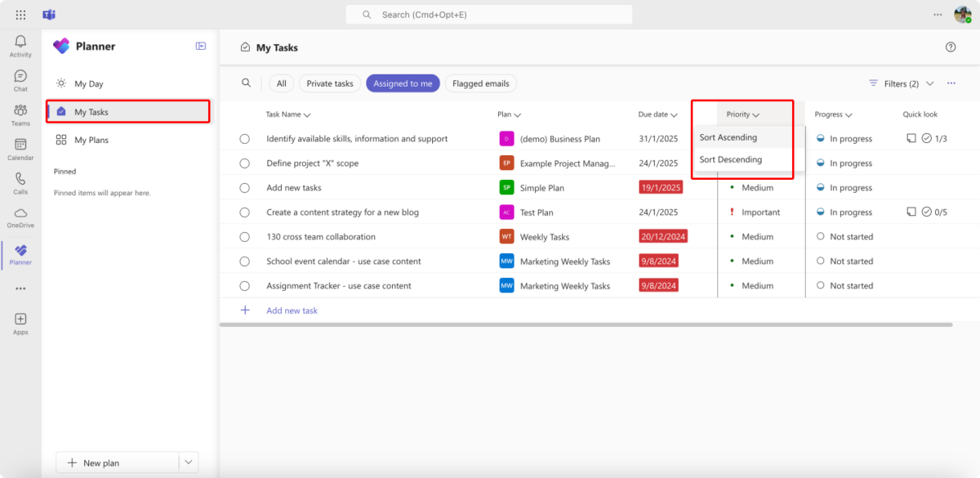The width and height of the screenshot is (980, 478).
Task: Open the Help question mark icon
Action: pyautogui.click(x=950, y=47)
